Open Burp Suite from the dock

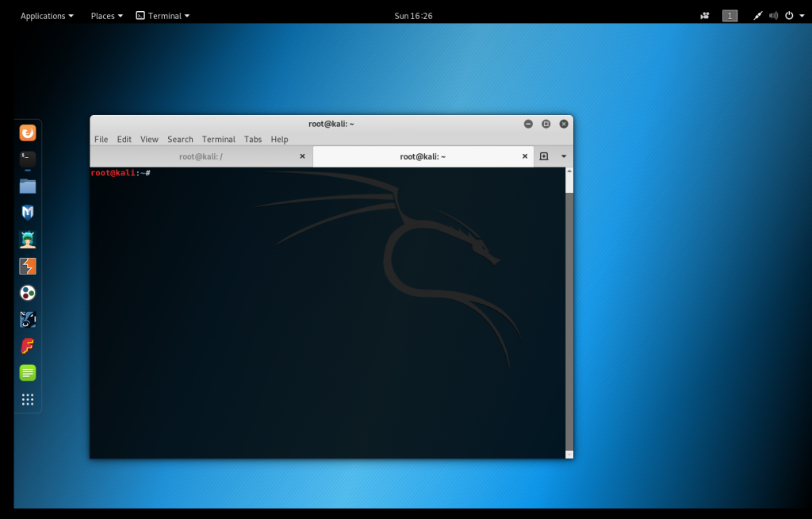tap(28, 266)
